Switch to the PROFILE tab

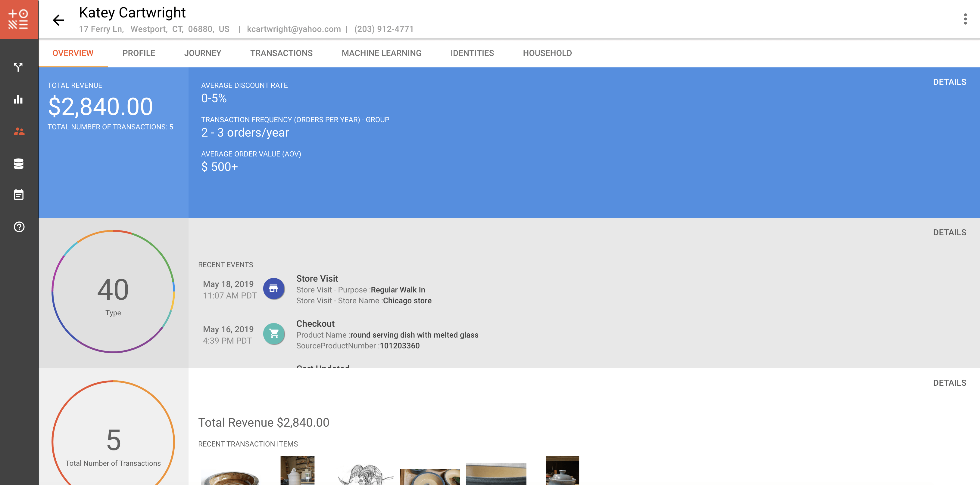point(139,53)
